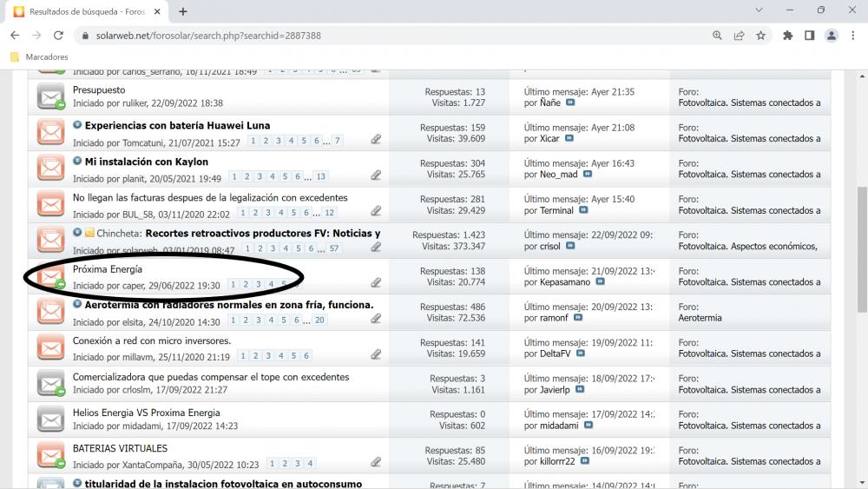Open Fotovoltaica. Aspectos económicos forum link
Image resolution: width=868 pixels, height=489 pixels.
[747, 246]
